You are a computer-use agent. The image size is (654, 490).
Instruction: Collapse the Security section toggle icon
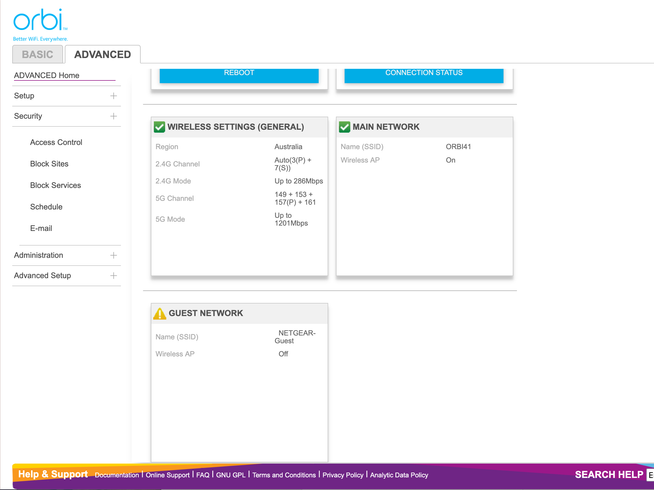113,116
